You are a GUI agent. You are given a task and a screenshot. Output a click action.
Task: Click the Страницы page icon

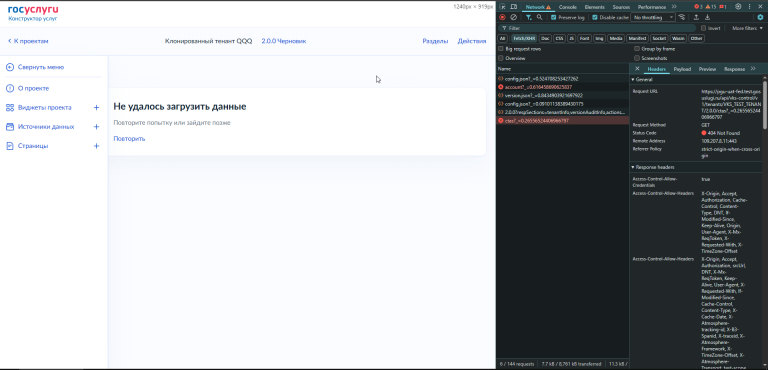coord(10,146)
